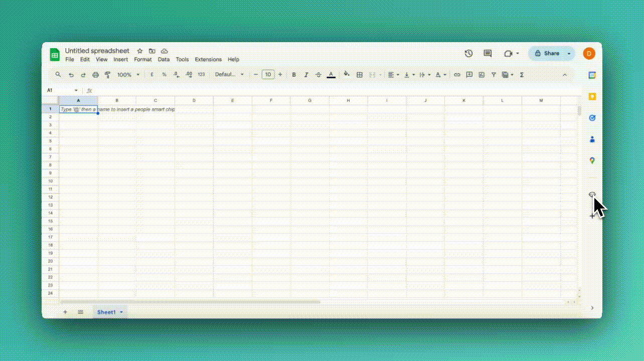Click the Insert link icon
Screen dimensions: 644x361
coord(457,75)
